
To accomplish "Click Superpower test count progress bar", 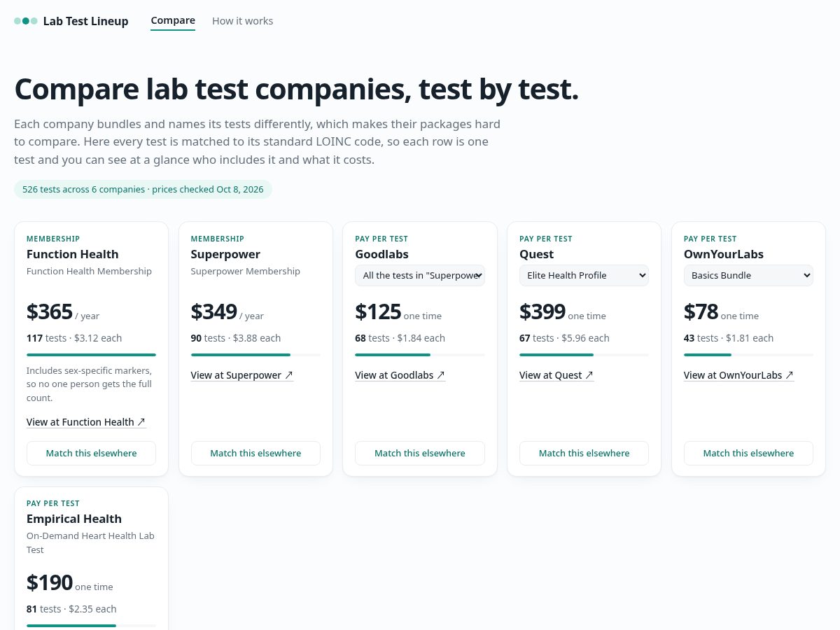I will (255, 355).
